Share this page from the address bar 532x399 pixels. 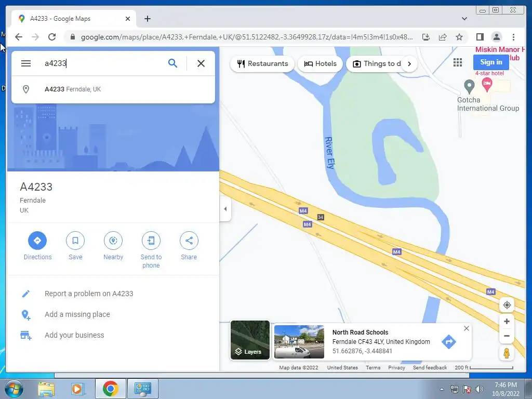click(x=443, y=37)
